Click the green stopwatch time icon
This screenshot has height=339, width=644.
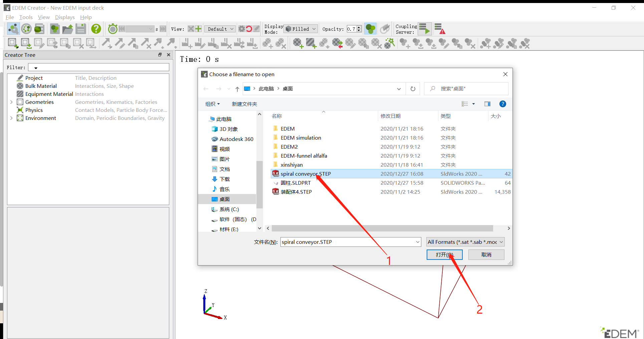pyautogui.click(x=113, y=29)
